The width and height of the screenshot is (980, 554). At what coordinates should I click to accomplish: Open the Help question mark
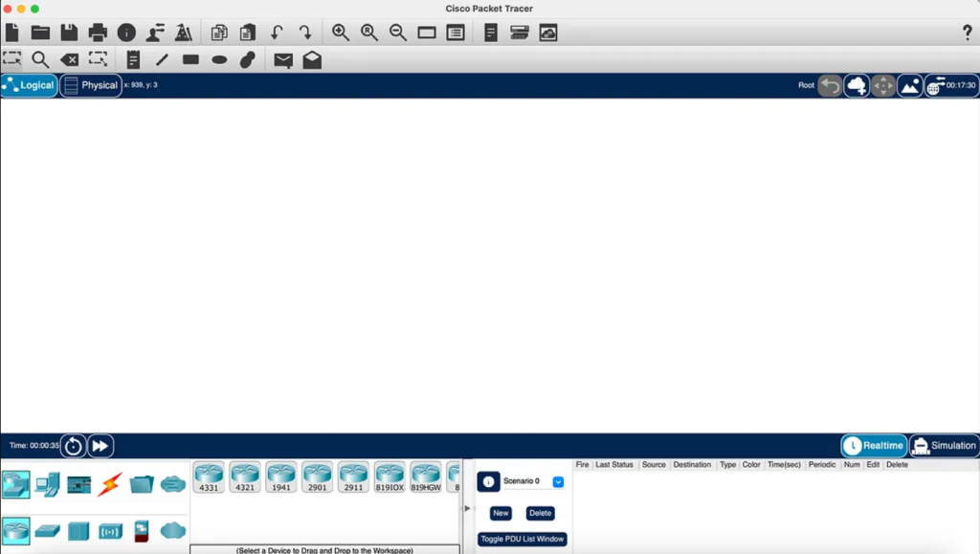tap(967, 33)
